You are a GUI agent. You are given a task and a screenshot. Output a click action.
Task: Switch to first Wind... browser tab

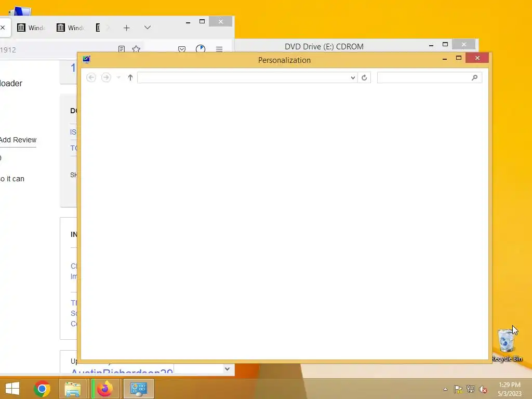[x=31, y=28]
